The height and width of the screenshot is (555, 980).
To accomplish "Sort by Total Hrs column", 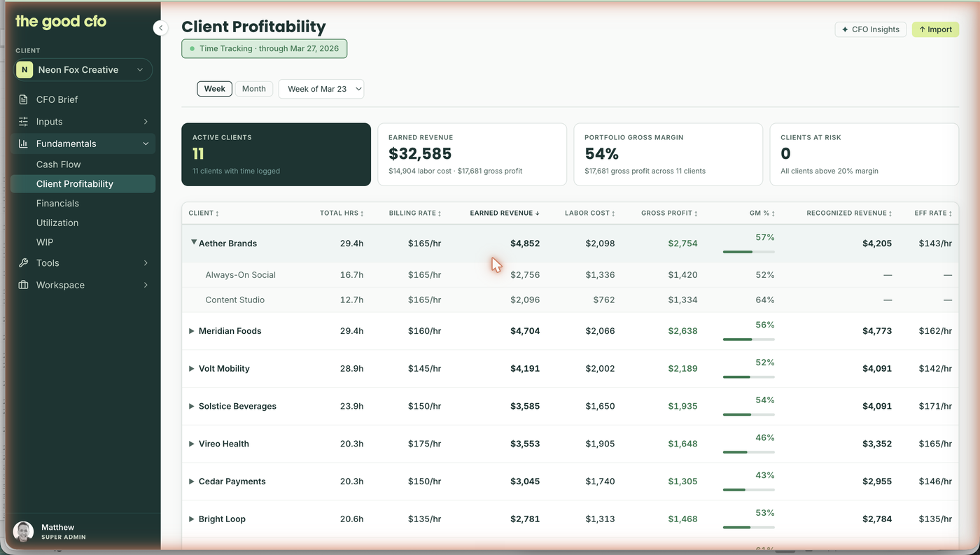I will (x=342, y=213).
